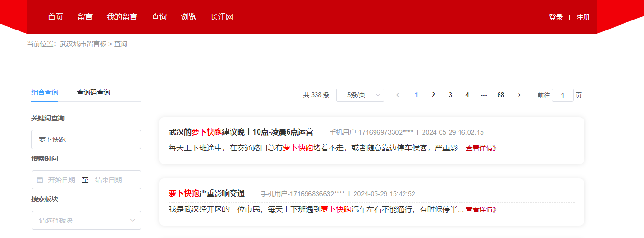
Task: Focus the 关键词查询 input with 萝卜快跑
Action: tap(87, 139)
